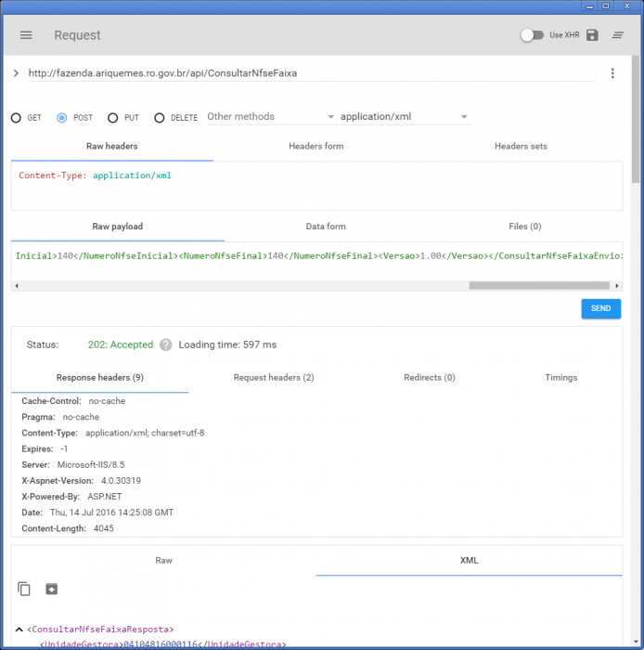Open the hamburger navigation menu
This screenshot has width=644, height=650.
26,35
